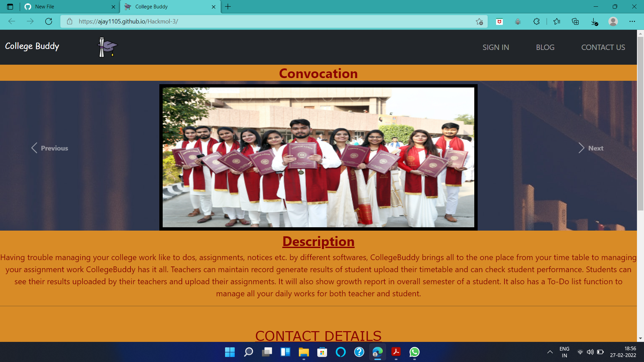Click the SIGN IN link
The image size is (644, 362).
(495, 47)
